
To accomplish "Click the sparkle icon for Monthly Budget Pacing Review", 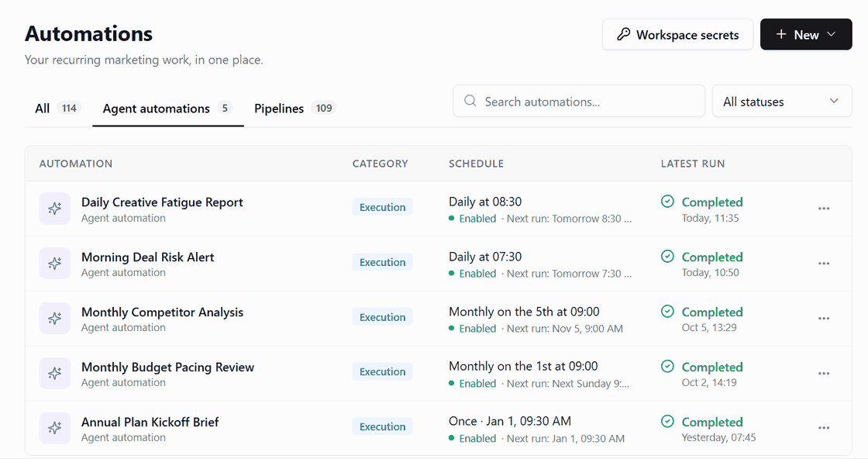I will click(55, 373).
